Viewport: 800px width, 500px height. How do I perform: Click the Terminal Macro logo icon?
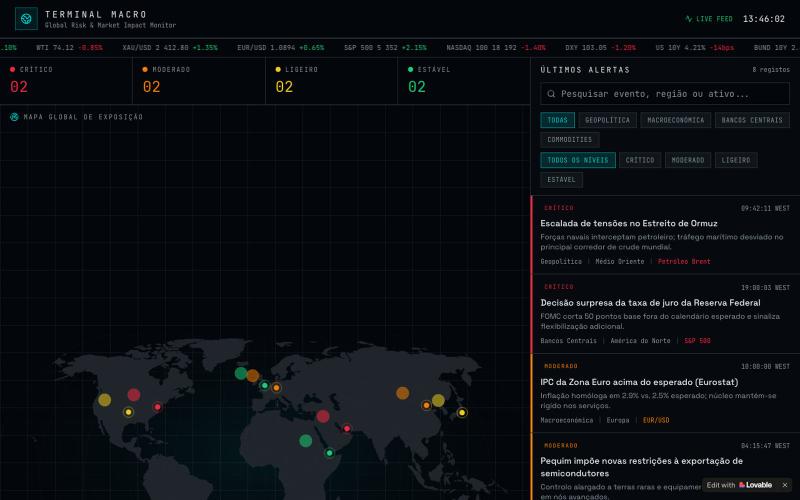[26, 19]
